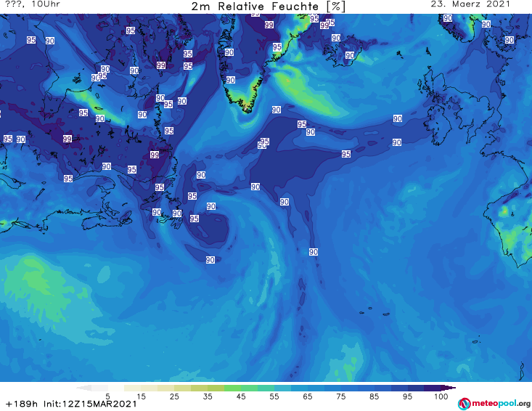Image resolution: width=532 pixels, height=411 pixels.
Task: Pick the green colorbar swatch above 45
Action: 232,388
